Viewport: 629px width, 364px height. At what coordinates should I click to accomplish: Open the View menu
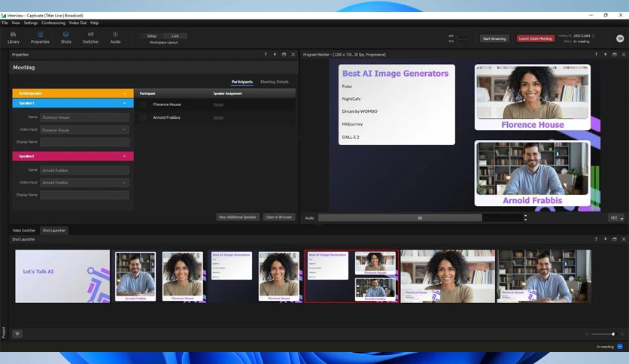pyautogui.click(x=16, y=23)
